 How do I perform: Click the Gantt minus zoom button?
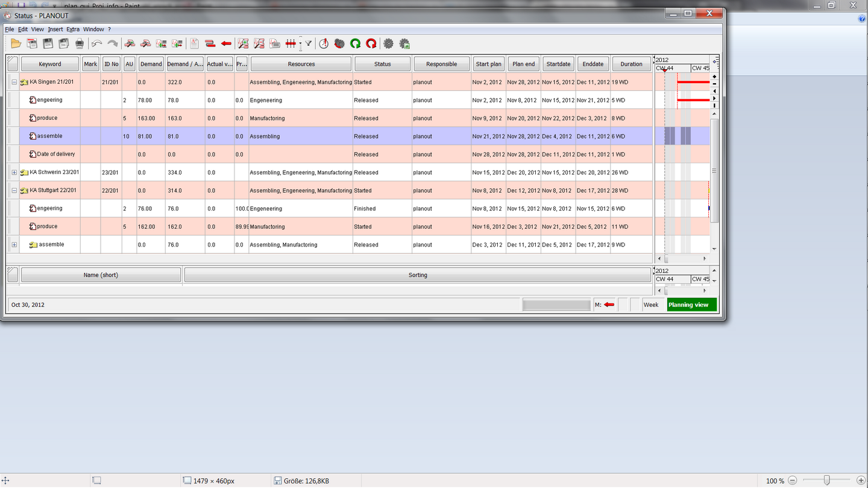click(x=714, y=84)
